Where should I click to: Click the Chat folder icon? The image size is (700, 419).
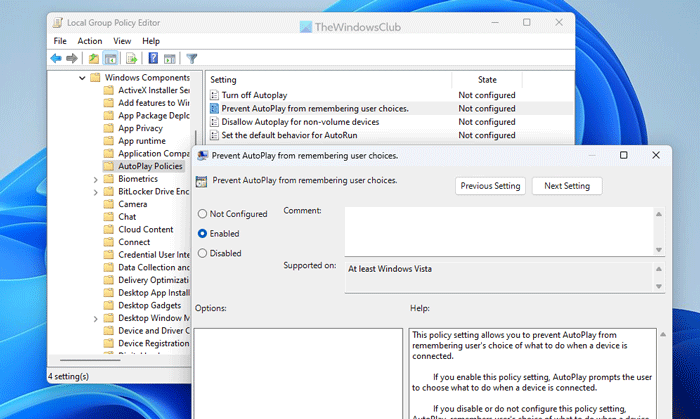[x=108, y=217]
